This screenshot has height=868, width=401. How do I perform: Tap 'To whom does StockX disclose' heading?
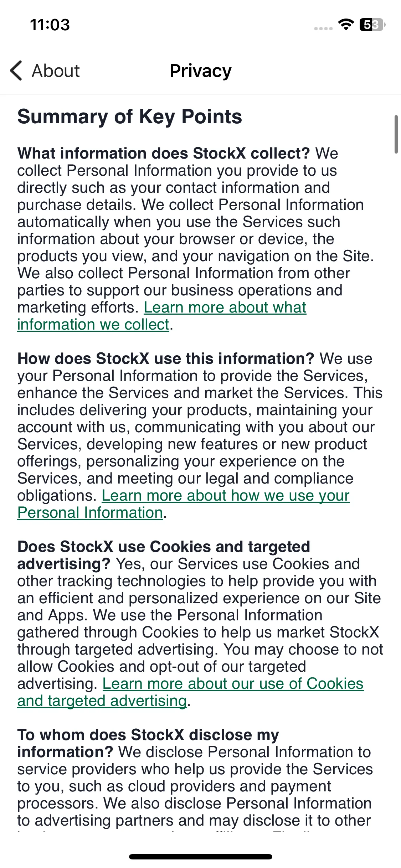(x=148, y=744)
